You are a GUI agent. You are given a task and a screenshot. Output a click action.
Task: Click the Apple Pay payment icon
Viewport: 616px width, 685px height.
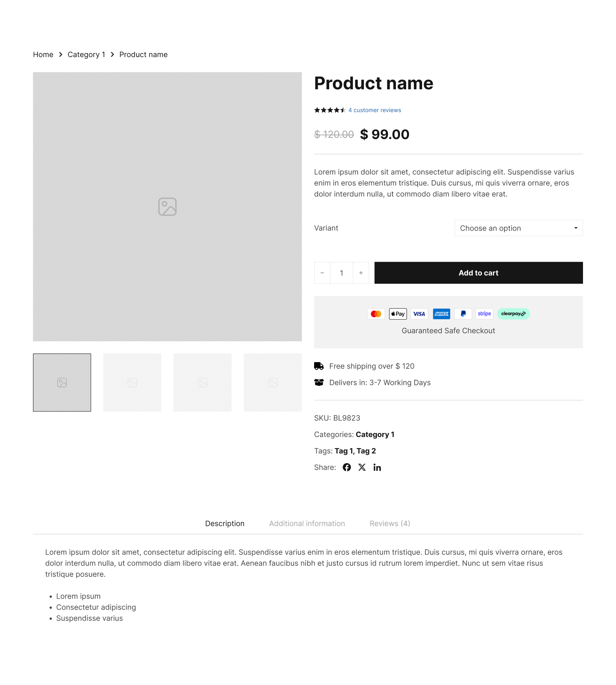click(x=398, y=314)
